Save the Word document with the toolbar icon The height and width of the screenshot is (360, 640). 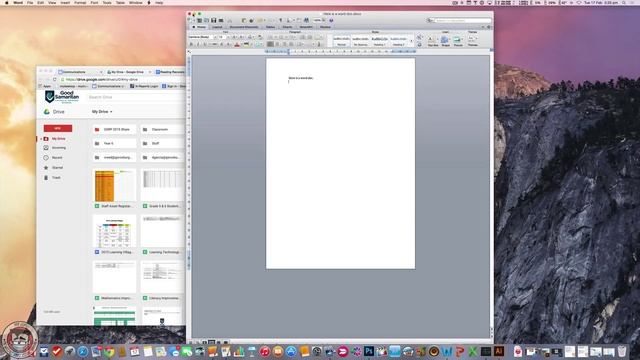pyautogui.click(x=213, y=20)
